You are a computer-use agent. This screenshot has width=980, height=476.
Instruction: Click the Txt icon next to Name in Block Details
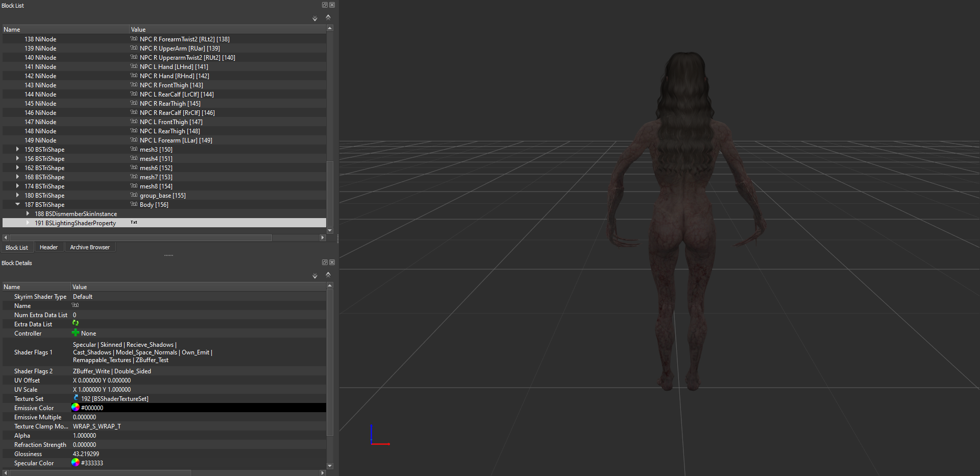[75, 305]
